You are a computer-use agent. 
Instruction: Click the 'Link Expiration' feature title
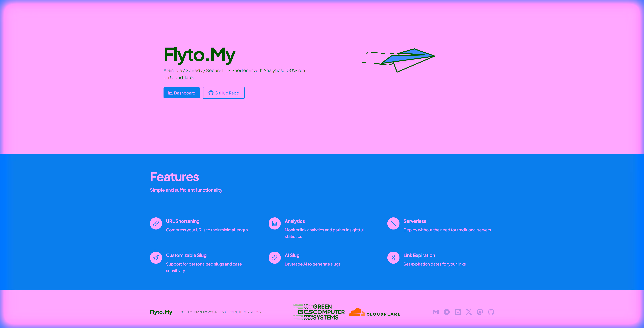coord(419,255)
